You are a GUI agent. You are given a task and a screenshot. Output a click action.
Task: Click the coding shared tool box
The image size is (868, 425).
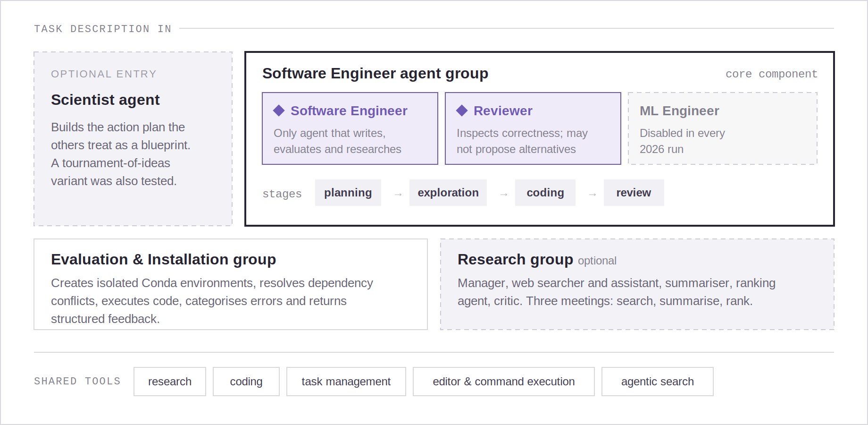coord(246,382)
